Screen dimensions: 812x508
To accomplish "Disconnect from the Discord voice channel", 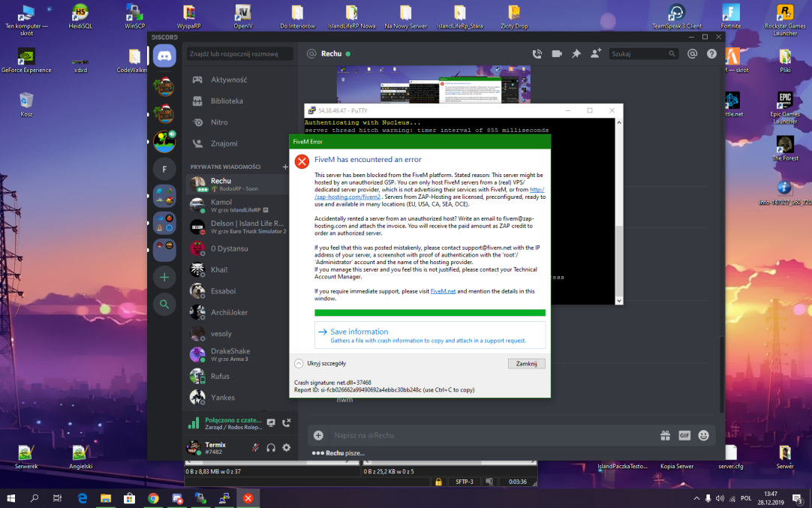I will click(286, 423).
